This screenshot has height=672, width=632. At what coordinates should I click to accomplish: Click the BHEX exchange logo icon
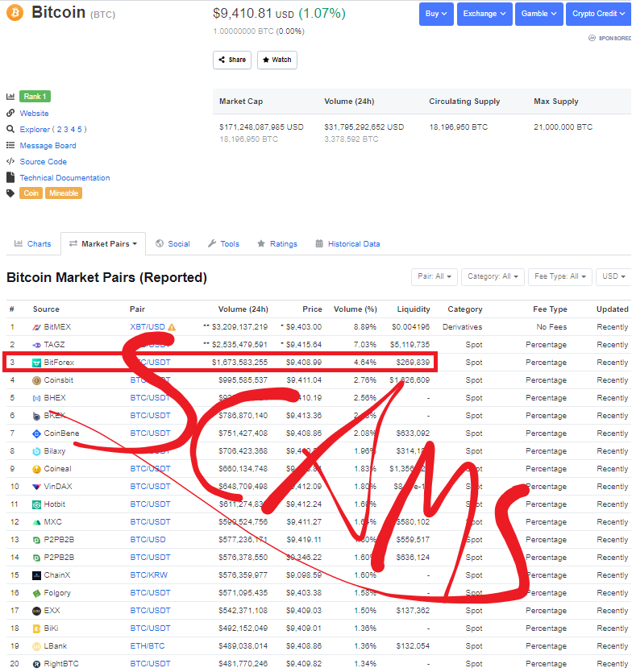pos(36,398)
